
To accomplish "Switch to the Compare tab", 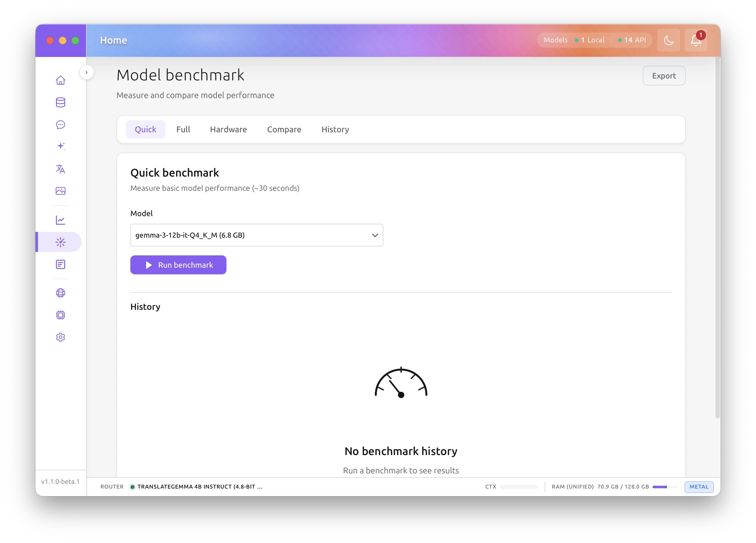I will [x=284, y=129].
